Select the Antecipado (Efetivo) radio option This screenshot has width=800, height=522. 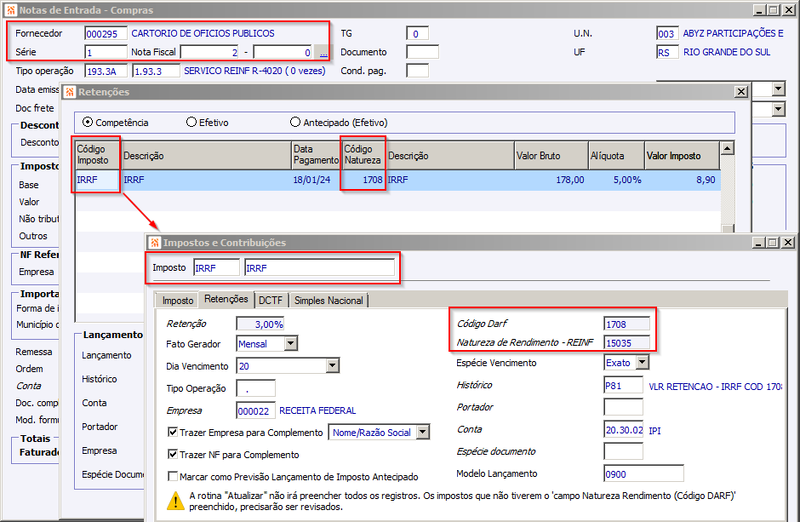295,122
